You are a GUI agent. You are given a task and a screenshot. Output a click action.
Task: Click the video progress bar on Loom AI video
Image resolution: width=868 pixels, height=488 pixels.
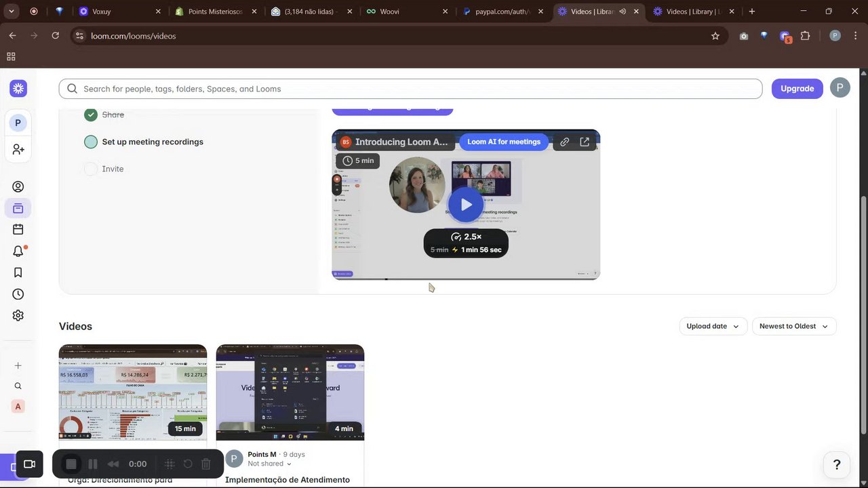click(466, 279)
